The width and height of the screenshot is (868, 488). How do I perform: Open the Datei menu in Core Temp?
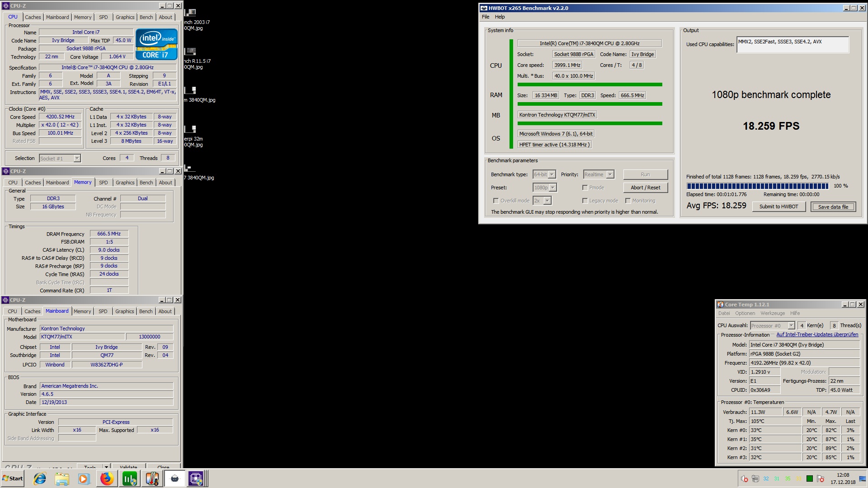[724, 313]
